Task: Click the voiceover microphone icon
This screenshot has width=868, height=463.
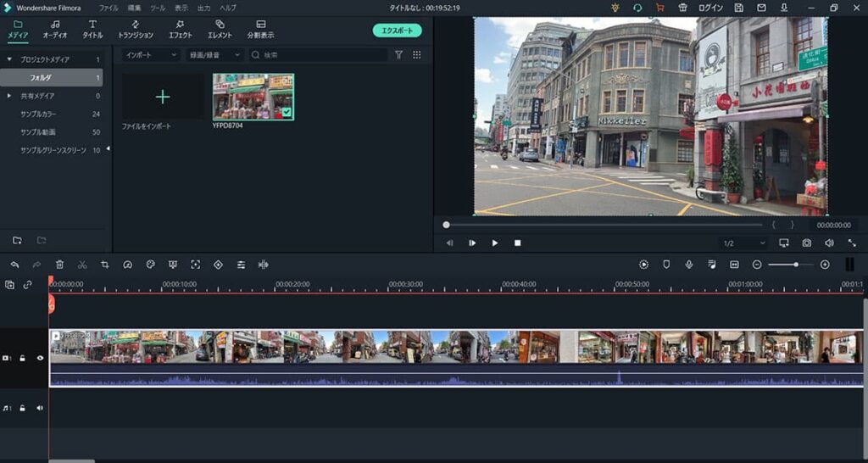Action: coord(688,265)
